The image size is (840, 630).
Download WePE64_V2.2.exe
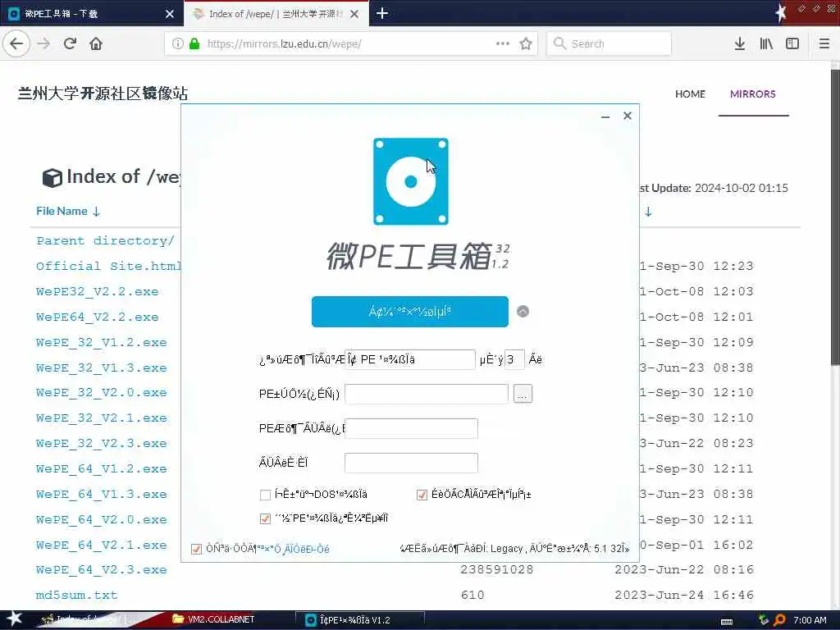pyautogui.click(x=98, y=317)
